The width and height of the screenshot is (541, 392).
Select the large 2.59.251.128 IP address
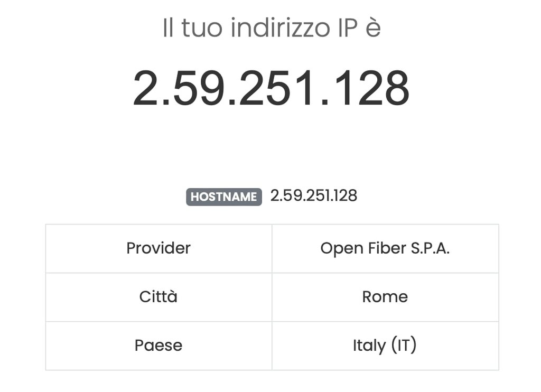point(271,88)
